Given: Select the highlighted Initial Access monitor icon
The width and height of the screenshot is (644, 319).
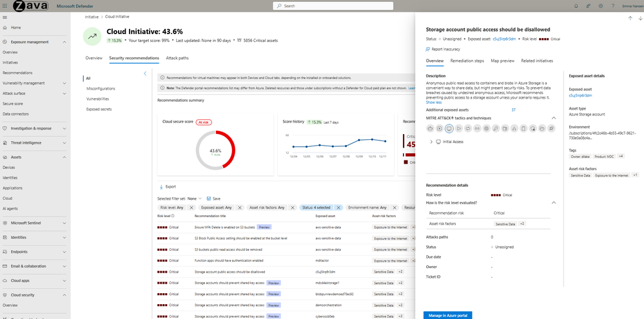Looking at the screenshot, I should 449,128.
